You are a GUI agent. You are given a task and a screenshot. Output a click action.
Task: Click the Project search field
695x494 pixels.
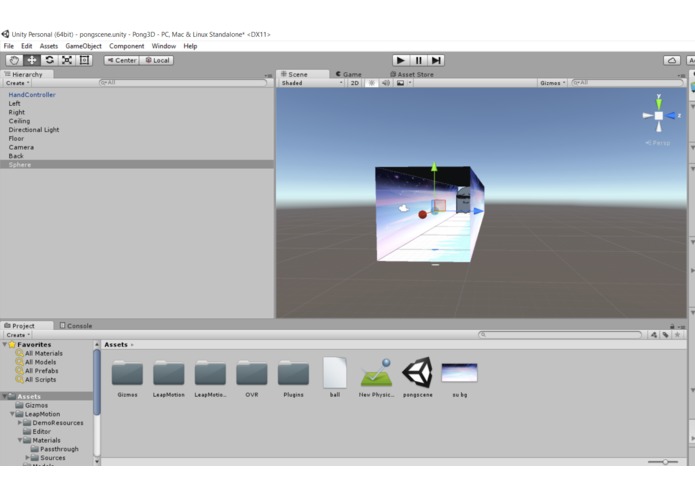pyautogui.click(x=560, y=335)
